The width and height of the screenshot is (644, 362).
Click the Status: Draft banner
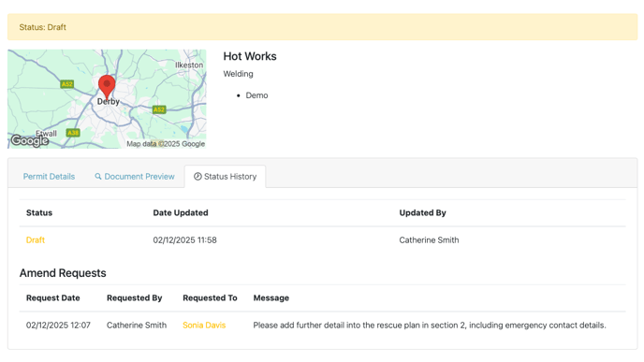[322, 27]
